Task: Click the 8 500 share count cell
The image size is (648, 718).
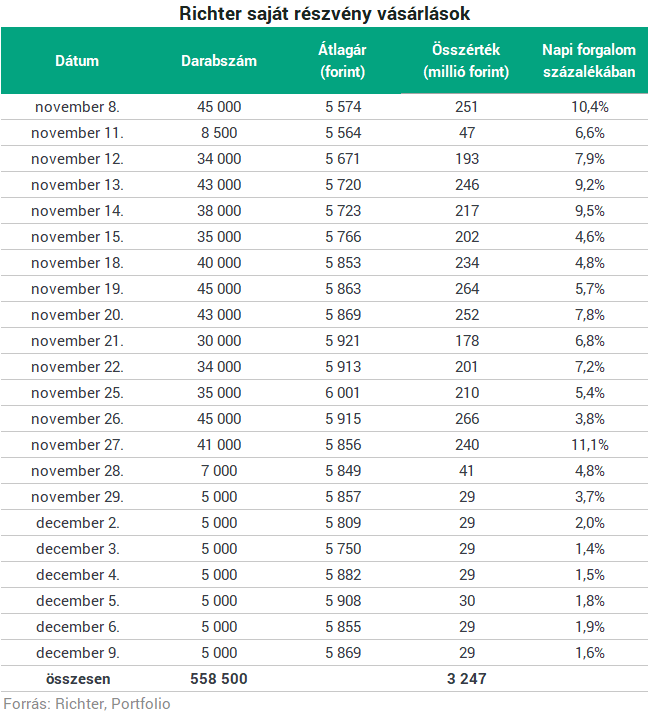Action: tap(219, 133)
